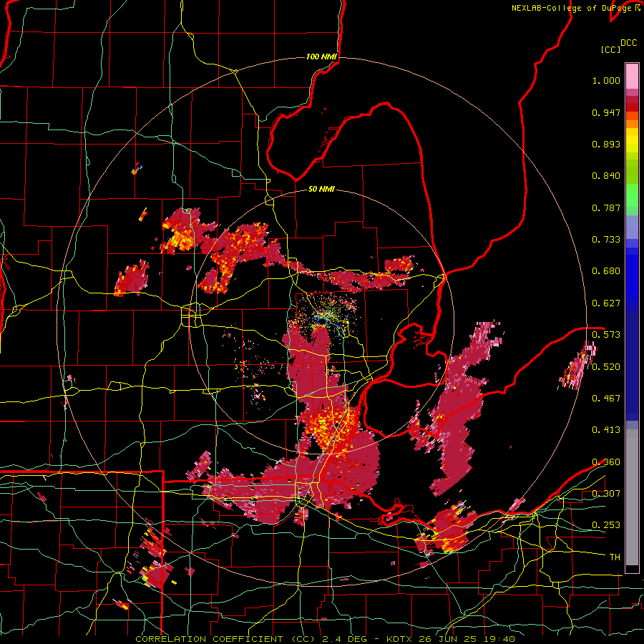This screenshot has width=644, height=644.
Task: Click the 0.253 value on the color scale
Action: point(606,525)
